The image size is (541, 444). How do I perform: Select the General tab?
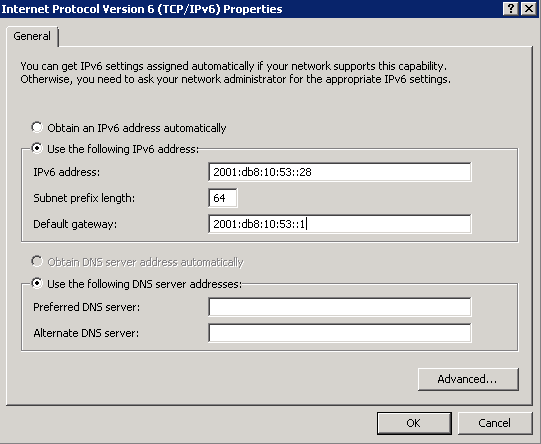tap(32, 36)
